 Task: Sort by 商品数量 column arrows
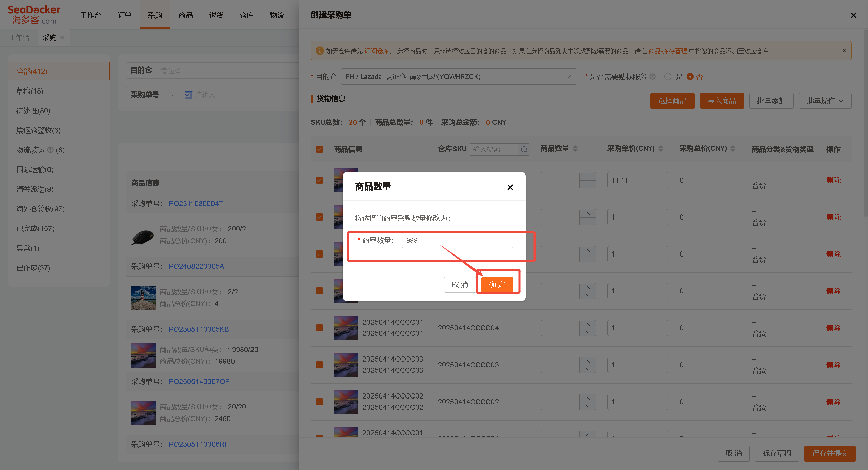pyautogui.click(x=575, y=149)
